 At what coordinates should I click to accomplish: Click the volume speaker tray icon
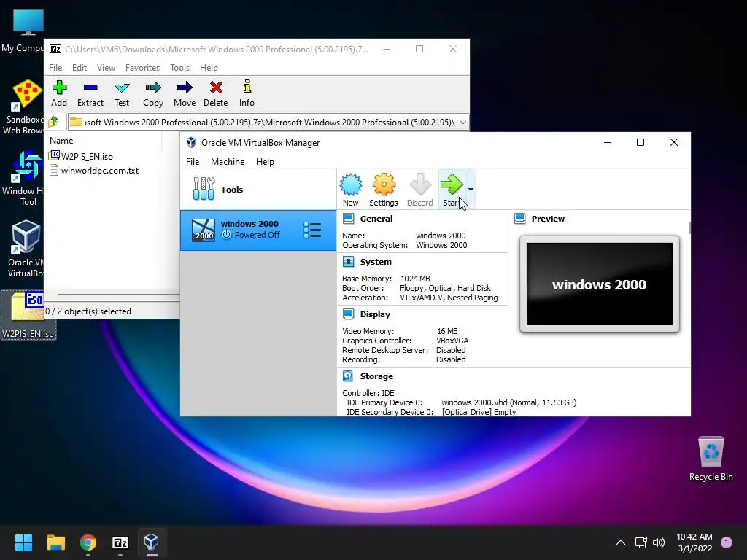pyautogui.click(x=659, y=542)
